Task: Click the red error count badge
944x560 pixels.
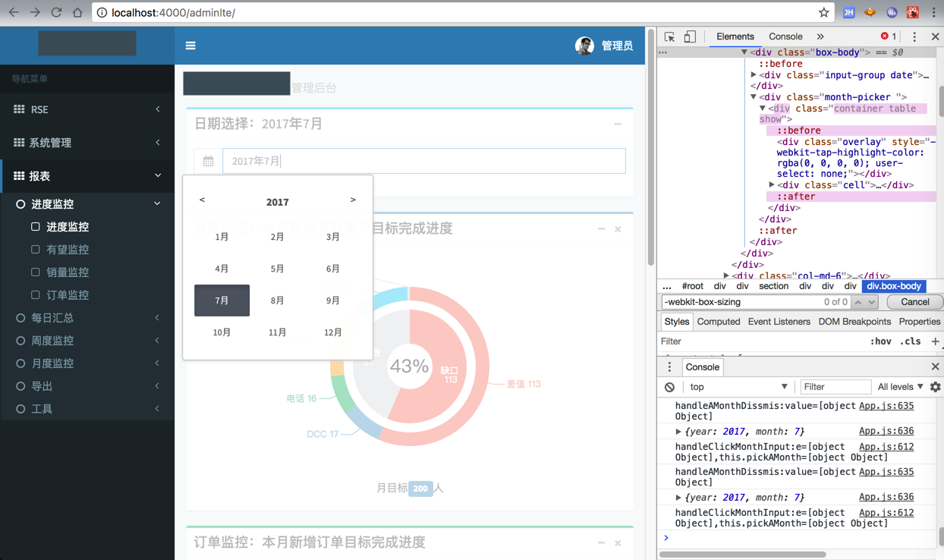Action: pyautogui.click(x=889, y=36)
